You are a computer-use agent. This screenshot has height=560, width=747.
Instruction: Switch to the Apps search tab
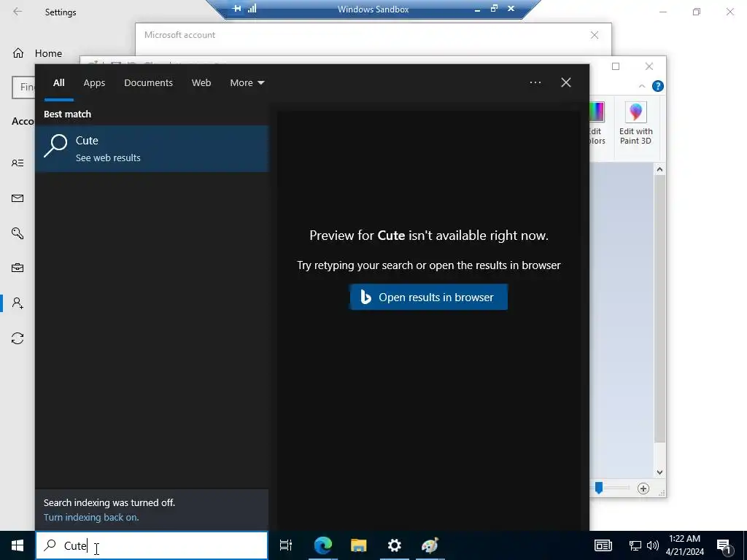(x=94, y=83)
